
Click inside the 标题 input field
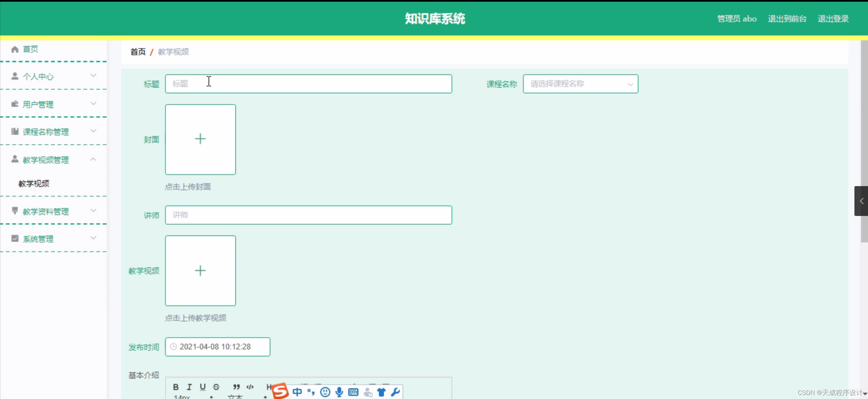(x=308, y=84)
